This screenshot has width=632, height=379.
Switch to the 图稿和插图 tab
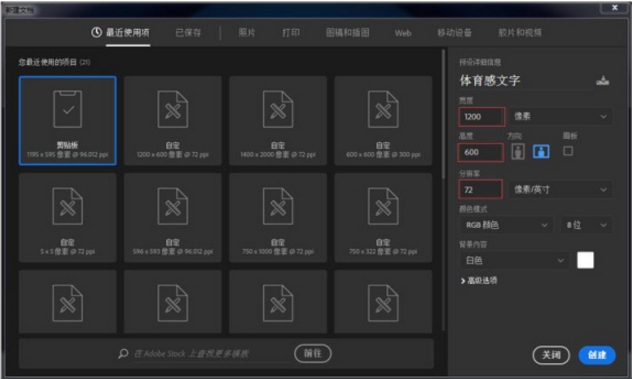coord(347,33)
